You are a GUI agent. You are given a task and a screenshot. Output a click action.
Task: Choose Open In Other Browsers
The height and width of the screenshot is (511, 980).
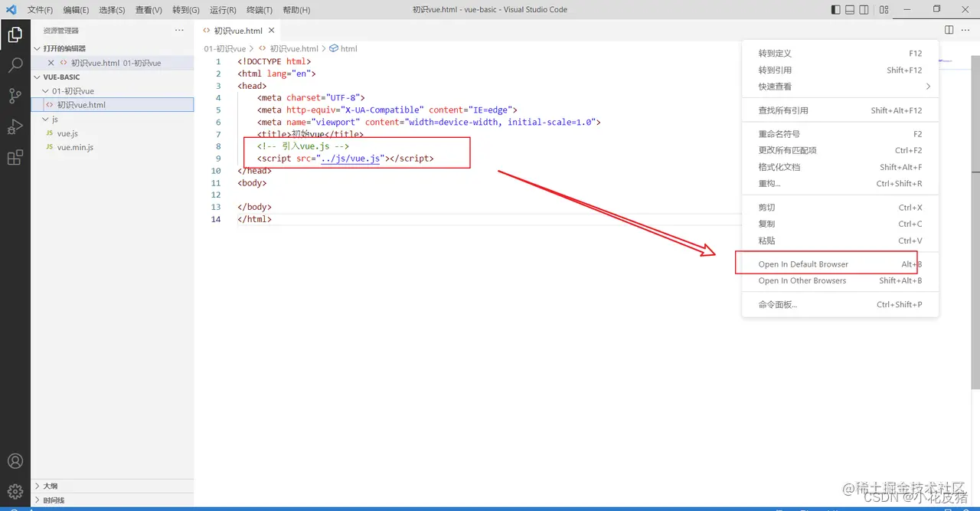click(x=840, y=281)
